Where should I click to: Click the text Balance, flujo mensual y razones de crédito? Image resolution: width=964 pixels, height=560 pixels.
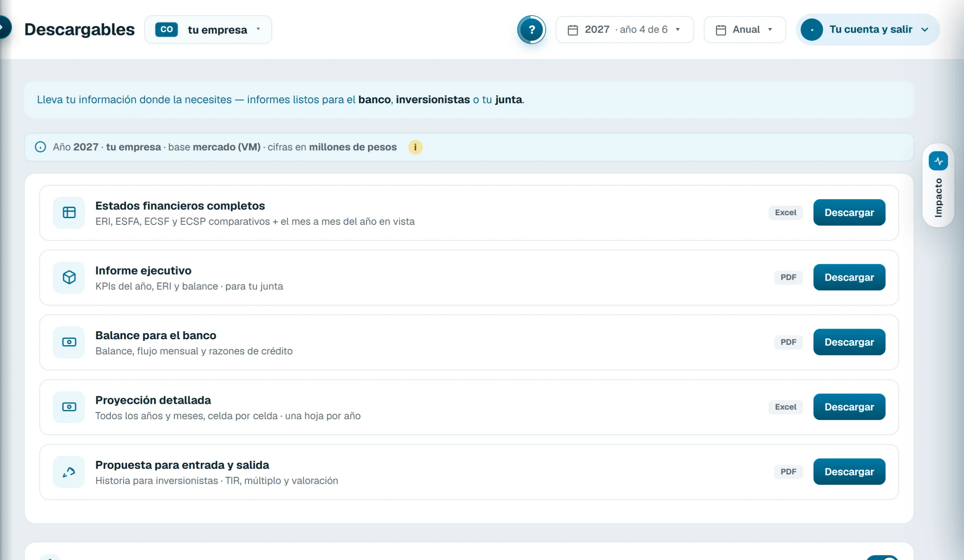tap(194, 351)
